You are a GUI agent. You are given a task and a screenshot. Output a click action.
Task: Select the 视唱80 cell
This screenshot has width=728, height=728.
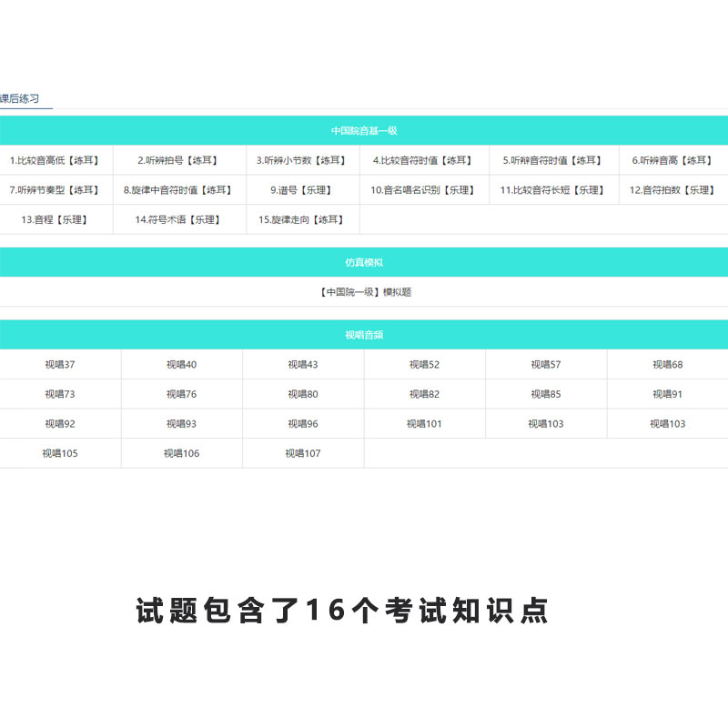click(x=303, y=394)
